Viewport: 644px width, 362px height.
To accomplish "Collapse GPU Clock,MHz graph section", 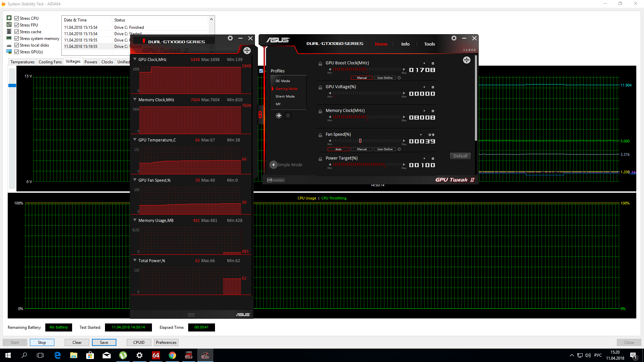I will (135, 59).
